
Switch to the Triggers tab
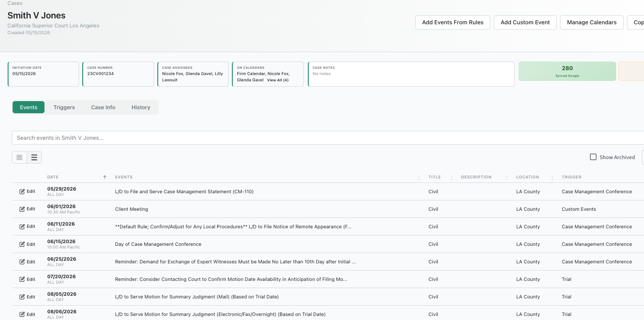click(x=64, y=107)
